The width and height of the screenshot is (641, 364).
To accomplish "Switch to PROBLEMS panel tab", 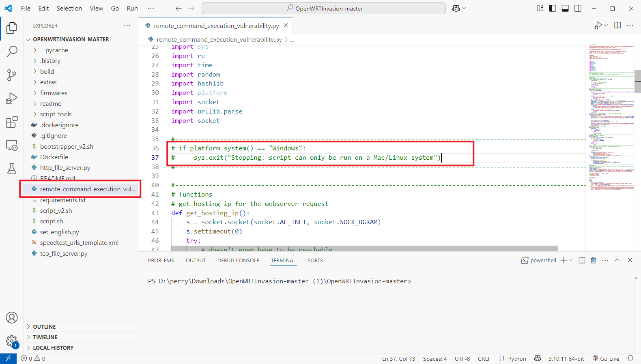I will 161,261.
